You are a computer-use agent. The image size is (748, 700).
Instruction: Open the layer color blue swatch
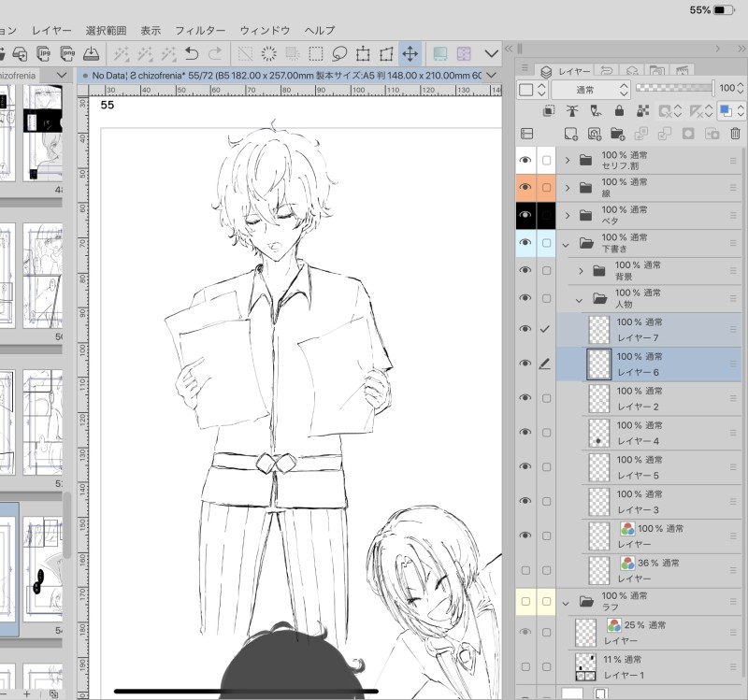[726, 111]
